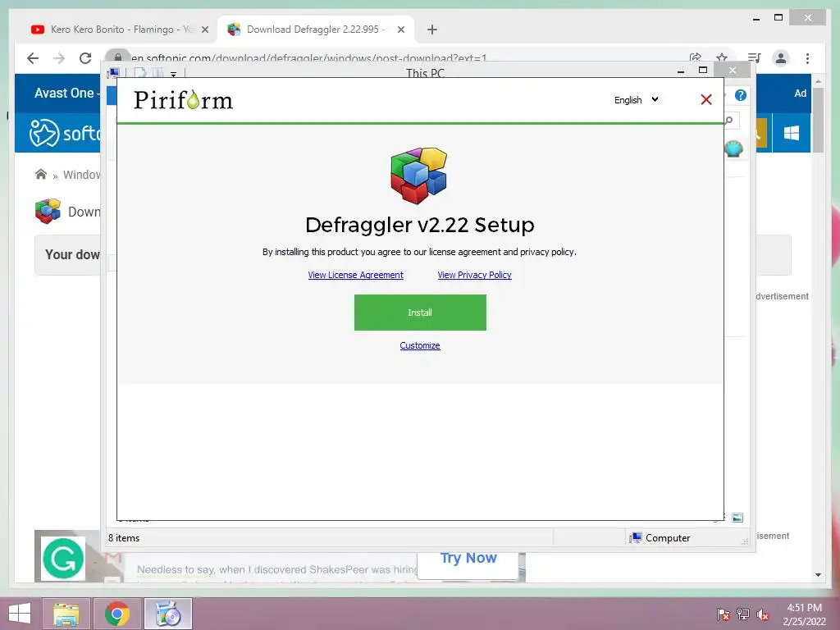This screenshot has width=840, height=630.
Task: Click Defraggler icon on Softonic page
Action: click(48, 211)
